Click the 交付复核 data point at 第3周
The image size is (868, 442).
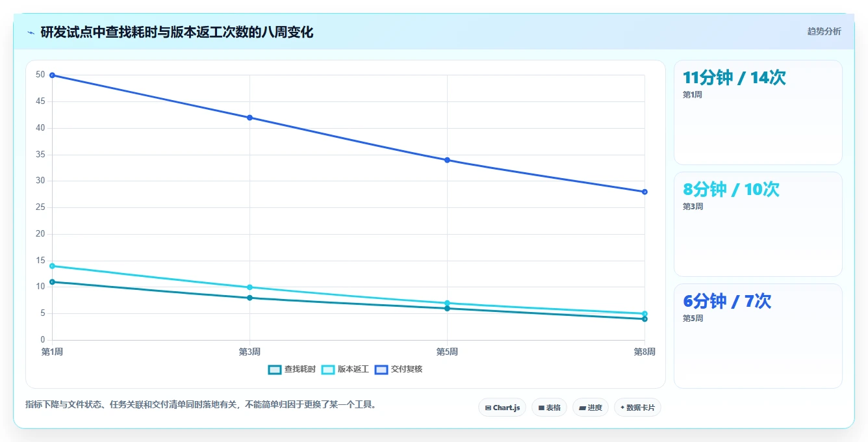(249, 118)
